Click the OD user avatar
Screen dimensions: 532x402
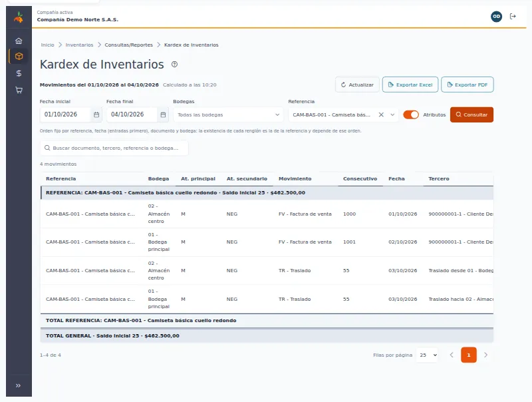[x=496, y=16]
